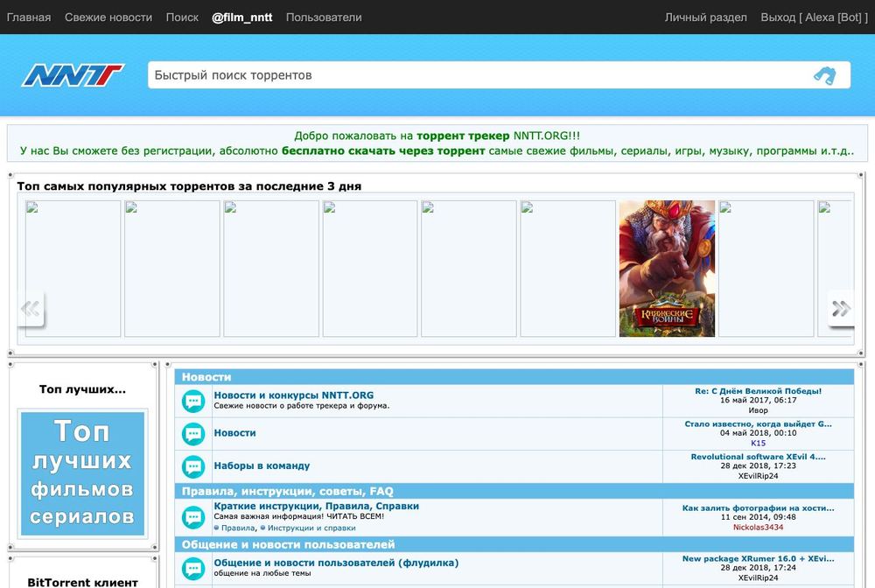This screenshot has width=875, height=588.
Task: Open Наборы в команду forum
Action: pyautogui.click(x=262, y=465)
